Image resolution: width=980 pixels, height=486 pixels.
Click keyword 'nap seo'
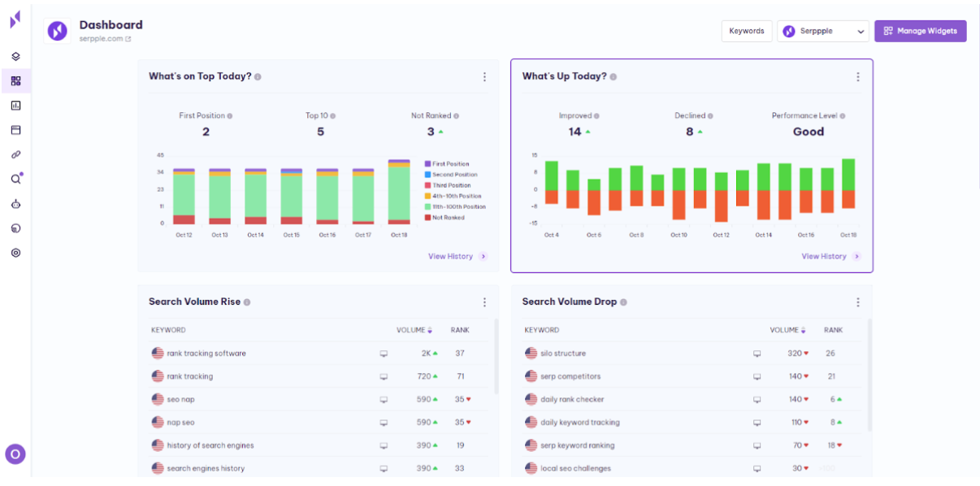(180, 423)
